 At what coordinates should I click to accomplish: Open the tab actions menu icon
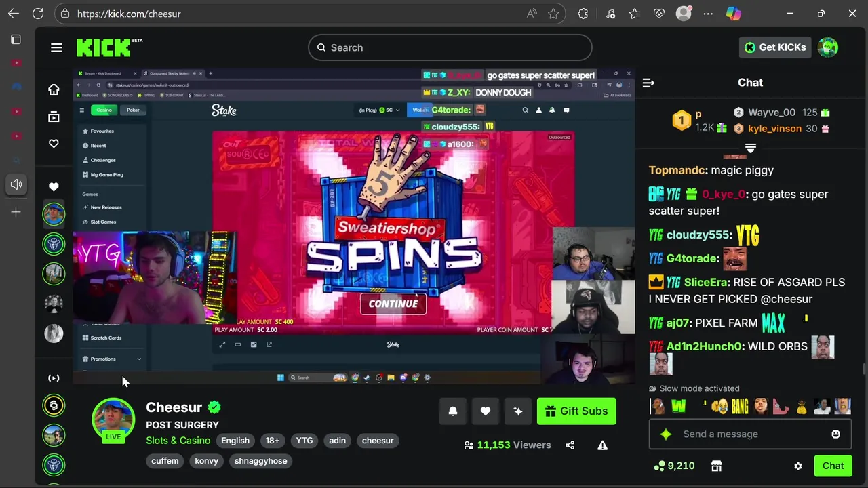click(16, 39)
